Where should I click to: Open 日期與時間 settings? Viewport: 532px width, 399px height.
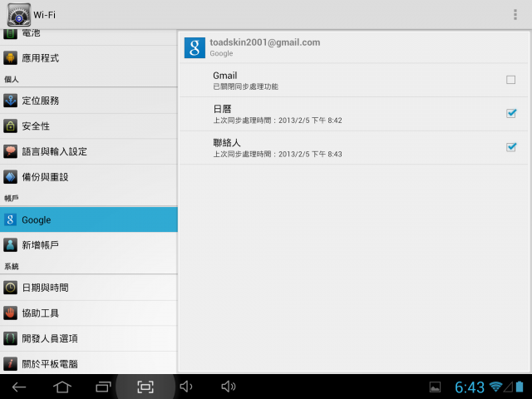tap(89, 288)
